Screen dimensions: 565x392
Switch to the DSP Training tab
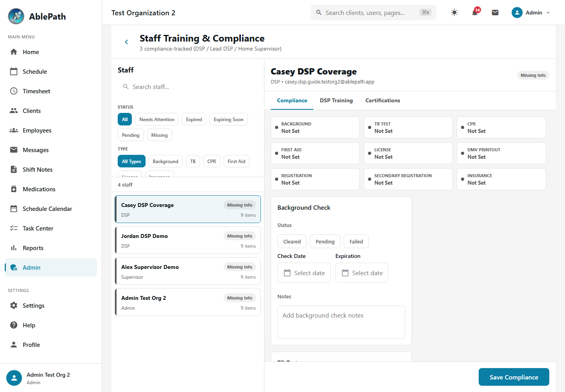tap(336, 101)
